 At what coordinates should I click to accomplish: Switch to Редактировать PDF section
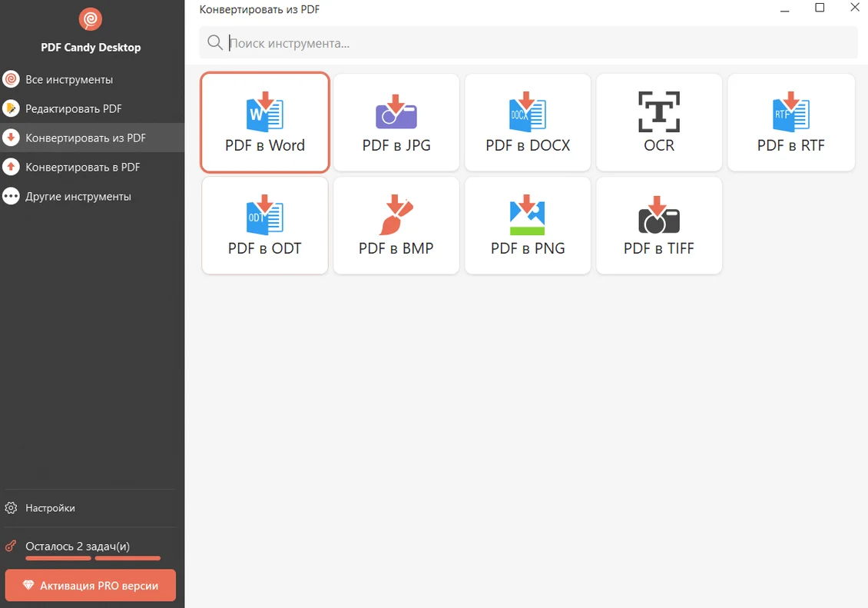click(x=92, y=108)
